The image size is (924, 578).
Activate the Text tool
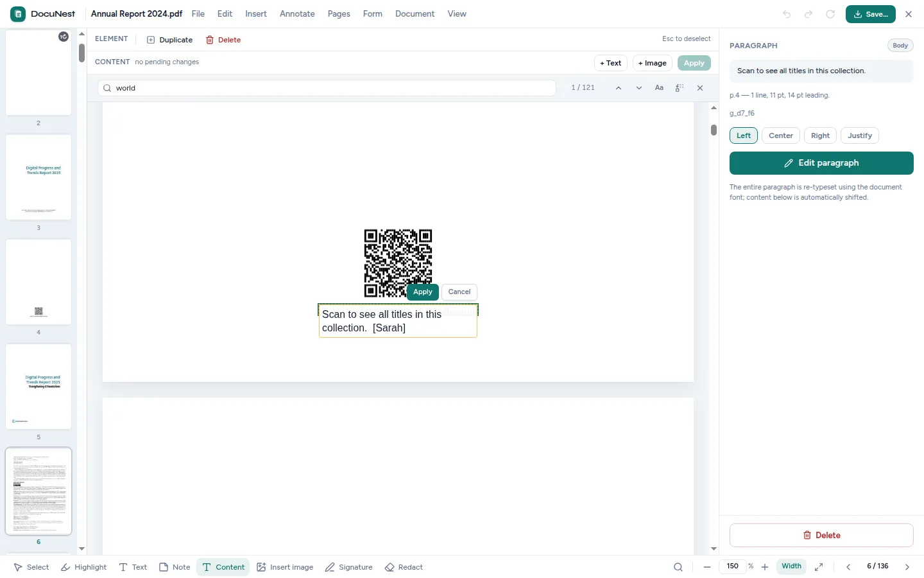click(133, 567)
